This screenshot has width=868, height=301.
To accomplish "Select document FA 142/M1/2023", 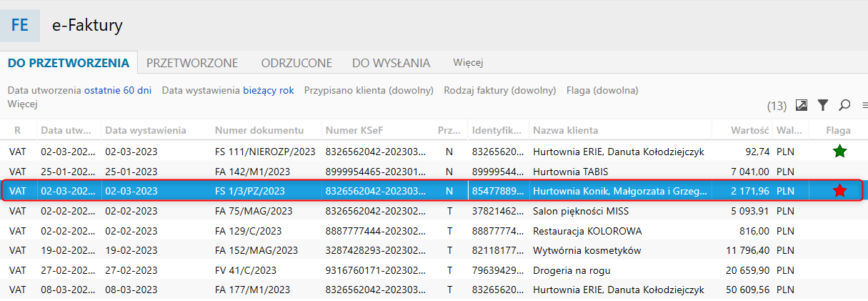I will pyautogui.click(x=252, y=172).
